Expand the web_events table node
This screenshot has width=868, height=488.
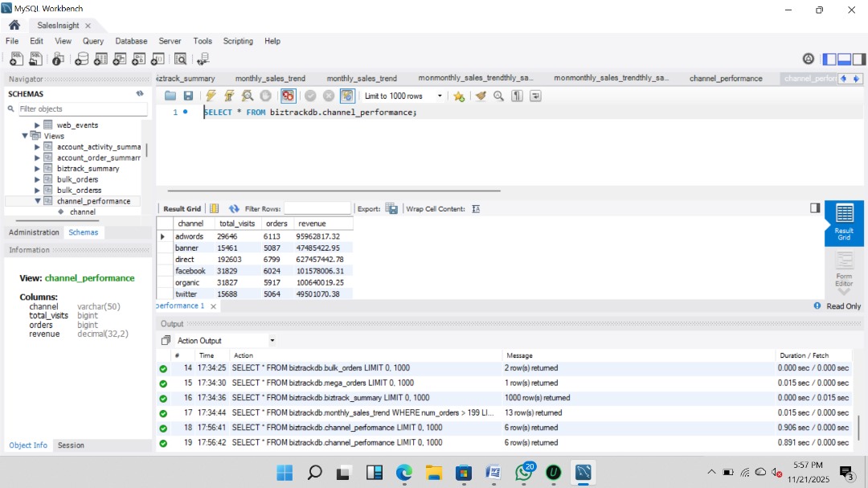coord(37,125)
